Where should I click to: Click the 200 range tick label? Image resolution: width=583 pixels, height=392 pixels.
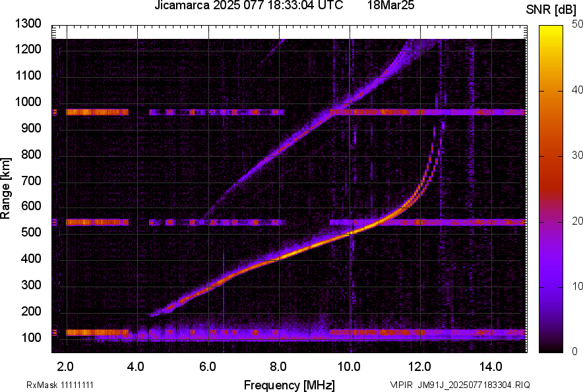tap(31, 311)
